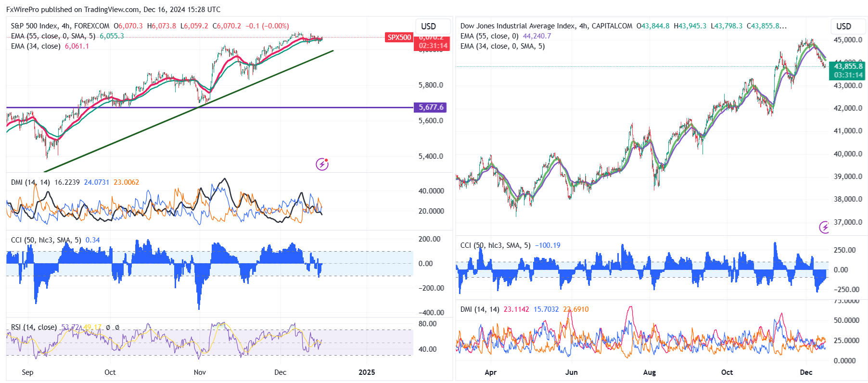Click the open value O43,844.8
Image resolution: width=868 pixels, height=383 pixels.
653,26
